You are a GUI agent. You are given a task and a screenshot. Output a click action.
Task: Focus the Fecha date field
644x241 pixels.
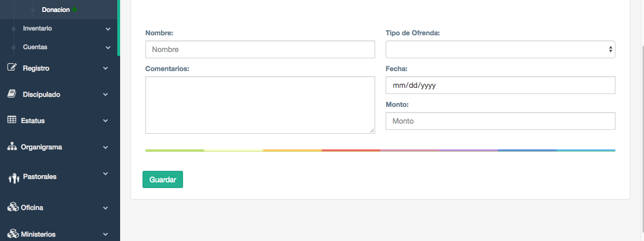coord(500,85)
